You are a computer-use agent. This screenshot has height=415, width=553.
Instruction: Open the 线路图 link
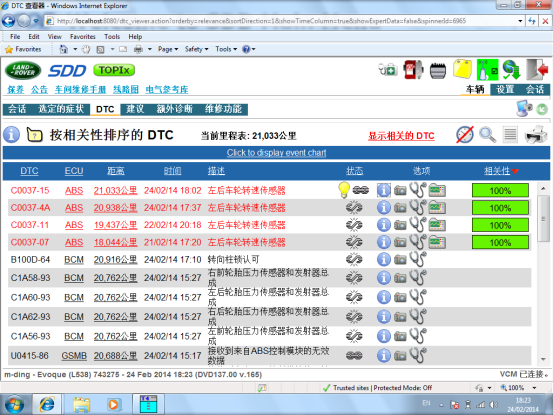pos(126,90)
